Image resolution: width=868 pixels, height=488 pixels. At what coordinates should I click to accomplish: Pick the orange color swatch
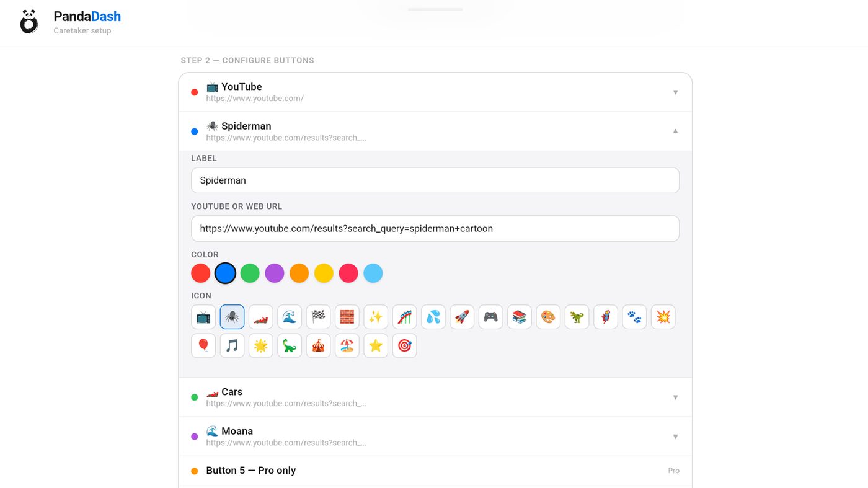[x=299, y=273]
